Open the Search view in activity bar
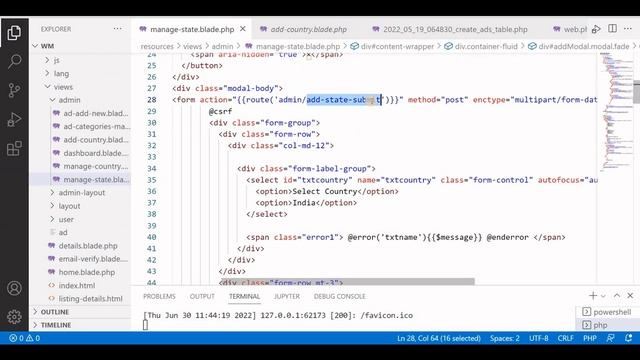The image size is (640, 360). (x=14, y=62)
